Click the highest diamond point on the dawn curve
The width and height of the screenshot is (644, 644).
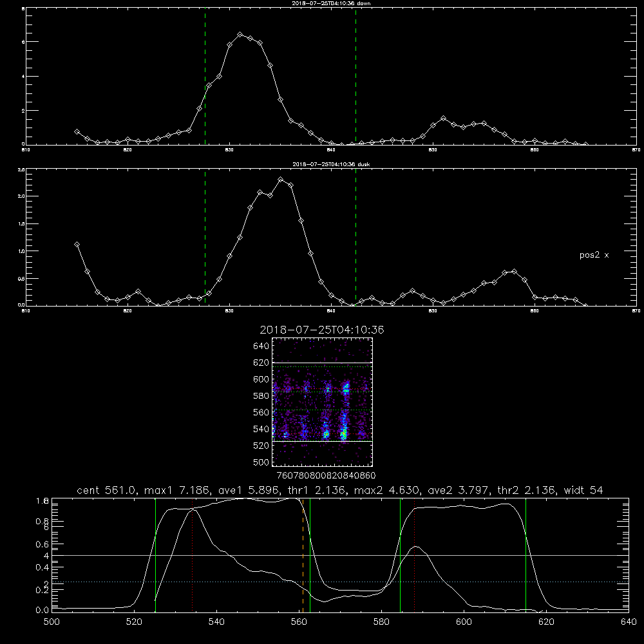click(x=240, y=35)
